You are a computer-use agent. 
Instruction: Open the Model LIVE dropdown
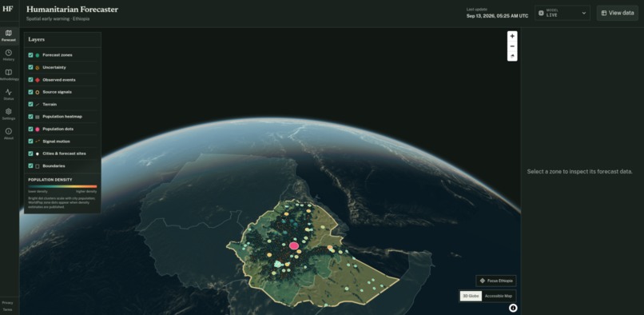[563, 13]
